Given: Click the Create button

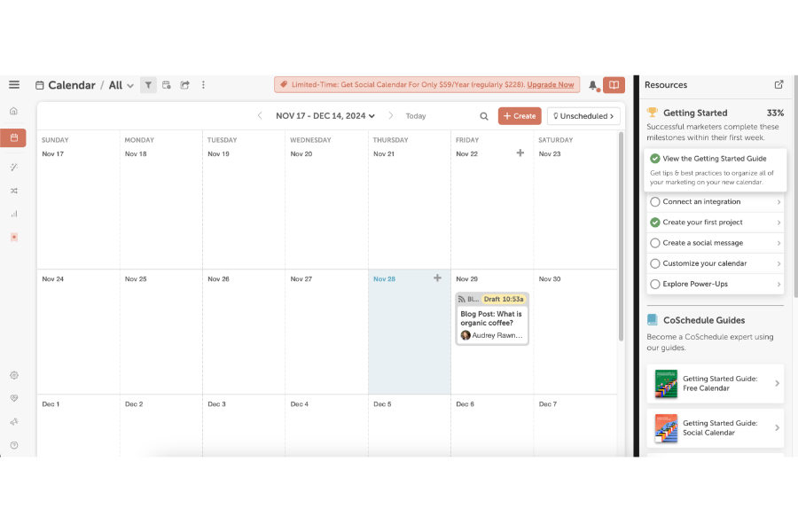Looking at the screenshot, I should click(x=520, y=116).
